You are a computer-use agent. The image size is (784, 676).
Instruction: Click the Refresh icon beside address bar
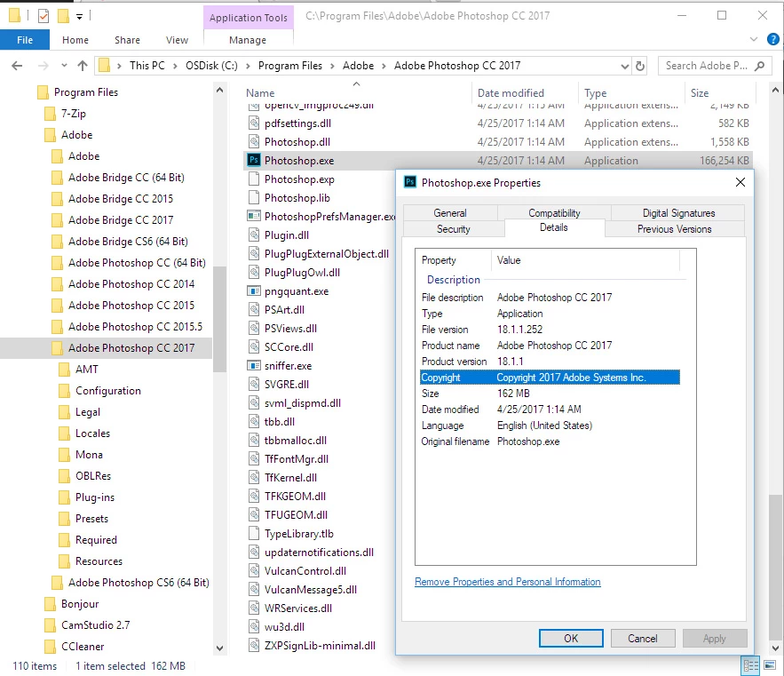pyautogui.click(x=640, y=66)
